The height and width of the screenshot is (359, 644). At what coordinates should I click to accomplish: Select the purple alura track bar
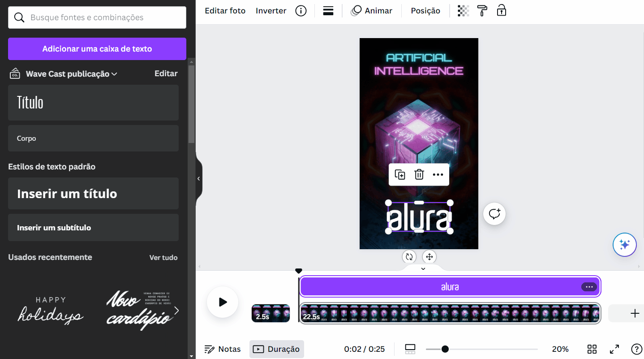coord(450,287)
